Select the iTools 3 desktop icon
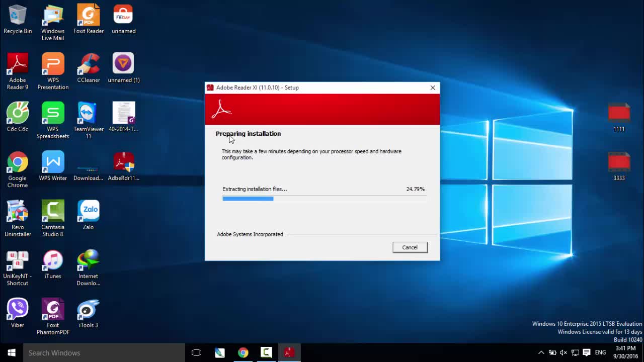 click(88, 313)
